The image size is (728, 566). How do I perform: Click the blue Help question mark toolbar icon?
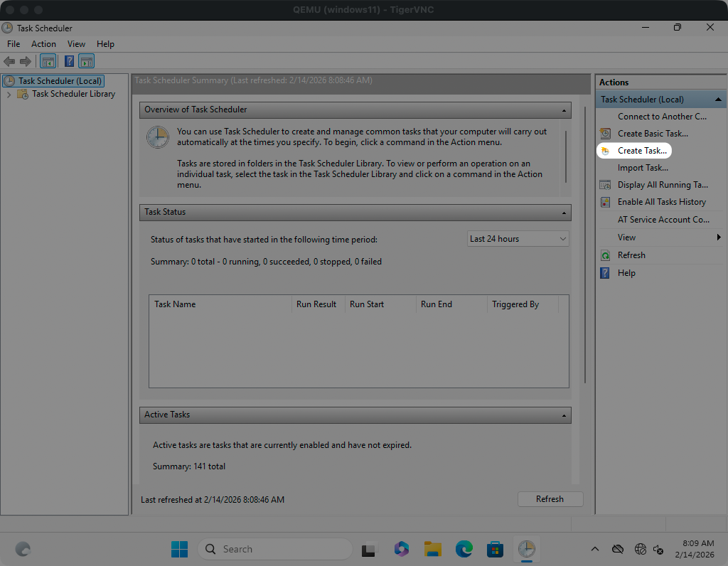[x=69, y=62]
